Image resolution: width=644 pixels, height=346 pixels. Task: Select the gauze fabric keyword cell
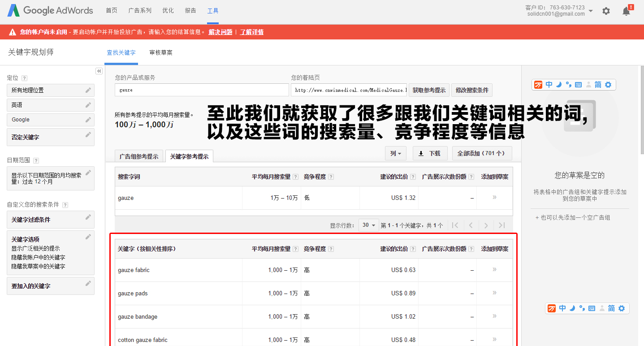(x=179, y=270)
